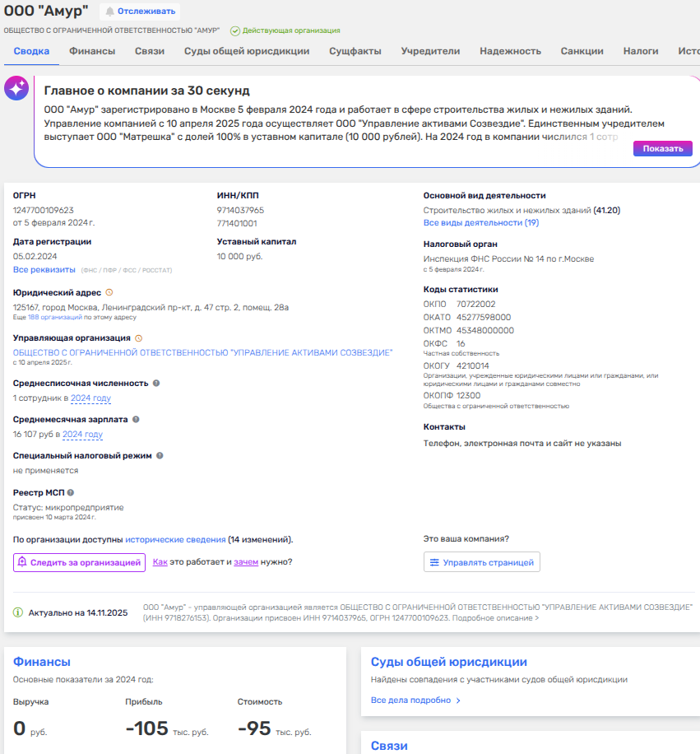The width and height of the screenshot is (700, 754).
Task: Open the 2024 году selector under Среднесписочная численность
Action: pos(90,398)
